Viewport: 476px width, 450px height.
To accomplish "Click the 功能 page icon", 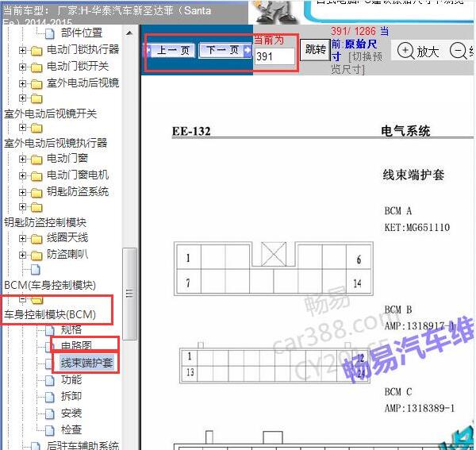I will [x=50, y=380].
